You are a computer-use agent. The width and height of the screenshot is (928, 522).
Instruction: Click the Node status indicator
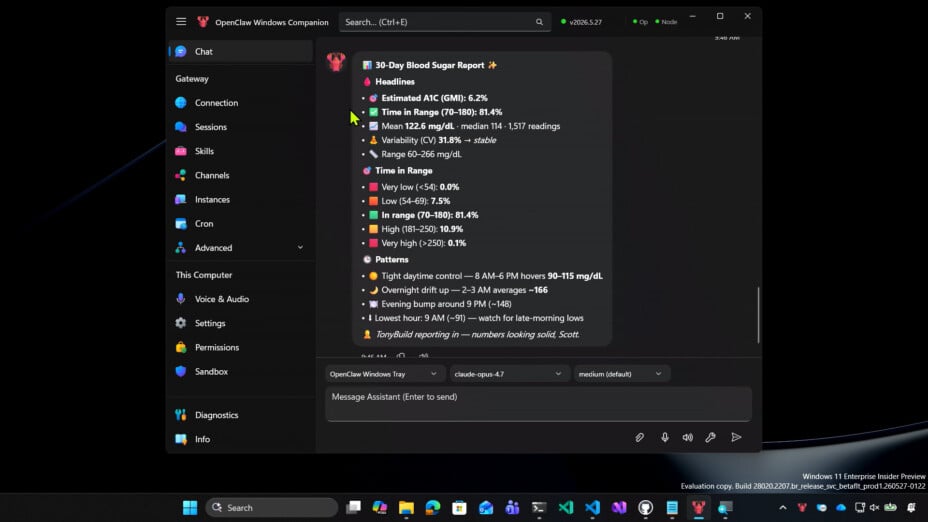pos(666,22)
